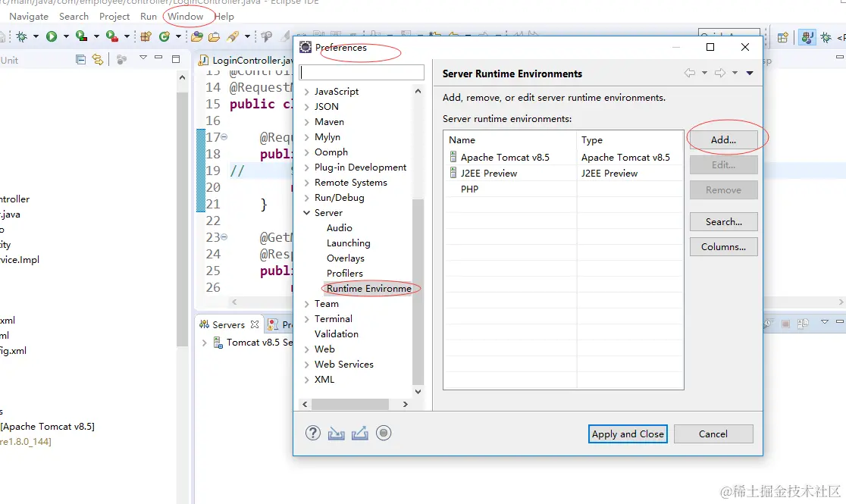Viewport: 846px width, 504px height.
Task: Select the J2EE Preview runtime row
Action: point(563,174)
